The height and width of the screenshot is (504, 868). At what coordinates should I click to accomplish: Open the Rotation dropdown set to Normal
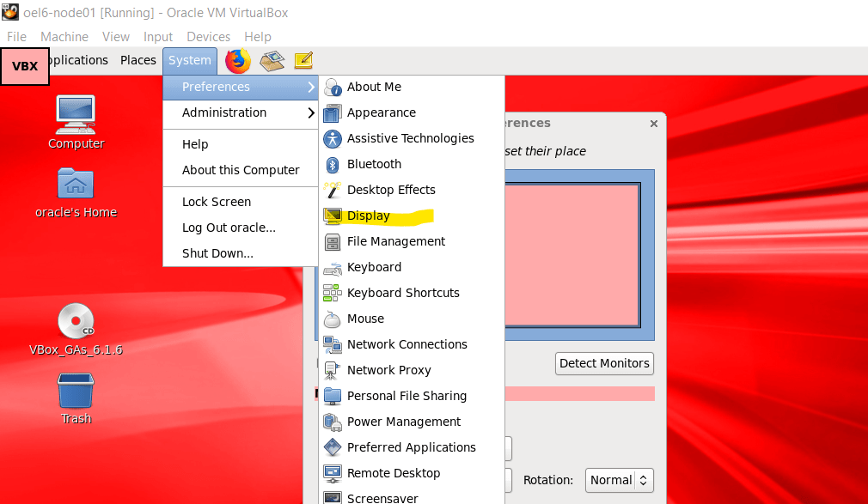(620, 480)
